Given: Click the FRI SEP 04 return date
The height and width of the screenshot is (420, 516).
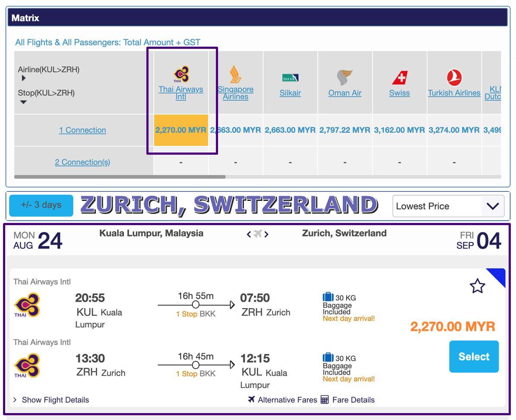Looking at the screenshot, I should [x=479, y=241].
